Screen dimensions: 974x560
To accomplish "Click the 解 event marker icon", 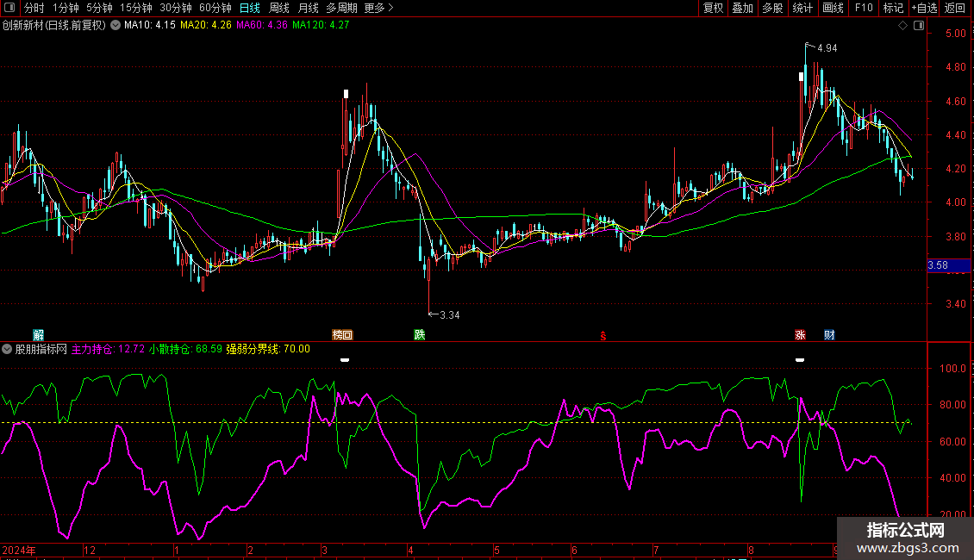I will [38, 334].
